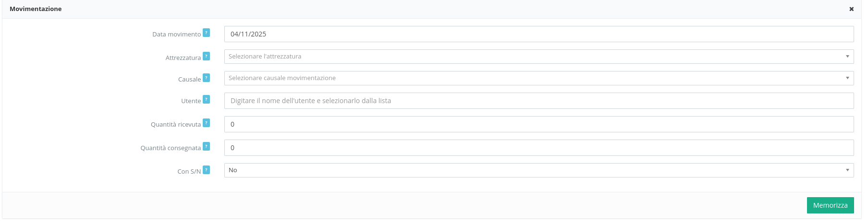Click the Movimentazione dialog title

36,9
